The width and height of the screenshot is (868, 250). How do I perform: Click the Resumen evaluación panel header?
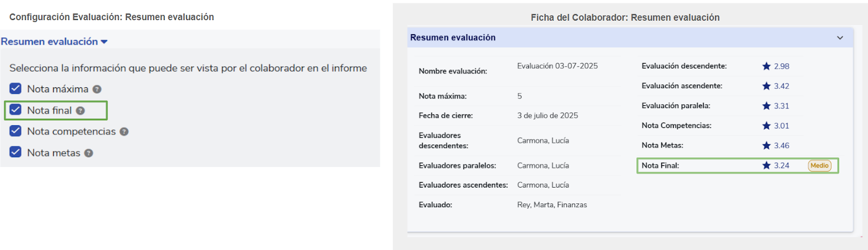coord(630,37)
